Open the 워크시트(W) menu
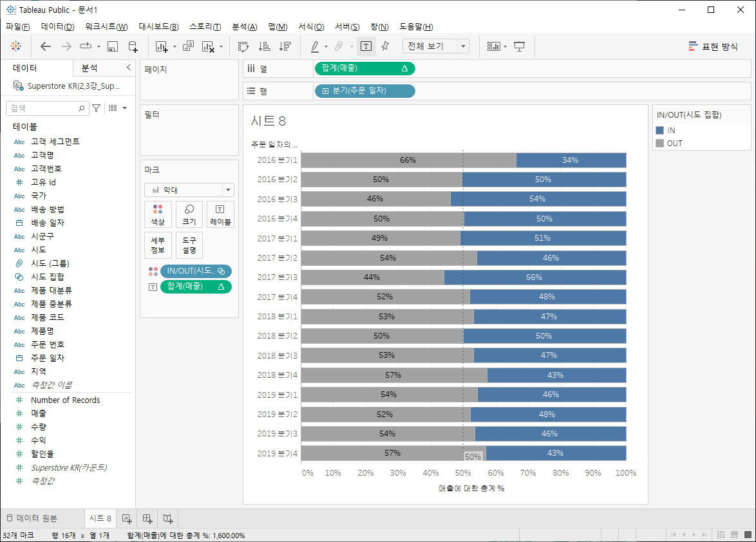Viewport: 756px width, 542px height. coord(106,26)
